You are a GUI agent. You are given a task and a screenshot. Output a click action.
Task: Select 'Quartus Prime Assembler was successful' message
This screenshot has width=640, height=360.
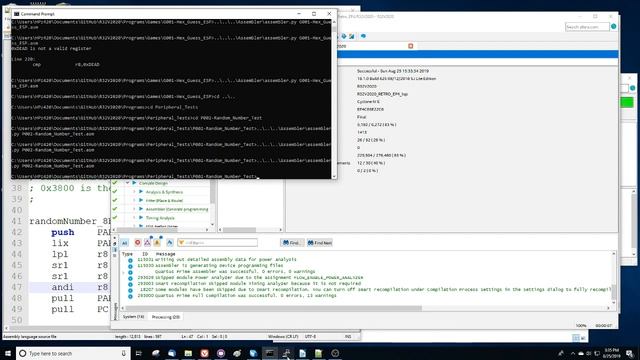pyautogui.click(x=235, y=271)
